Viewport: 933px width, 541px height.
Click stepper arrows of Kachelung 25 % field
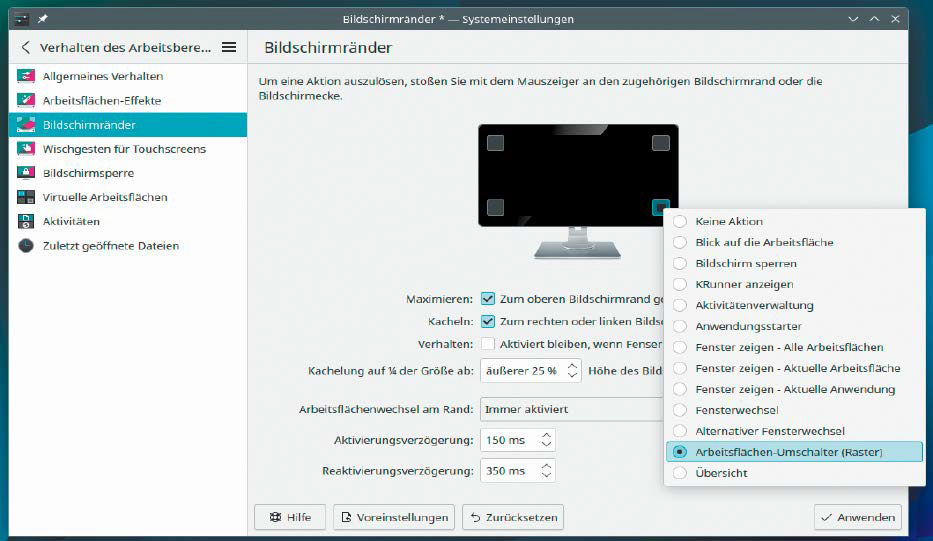pyautogui.click(x=572, y=370)
